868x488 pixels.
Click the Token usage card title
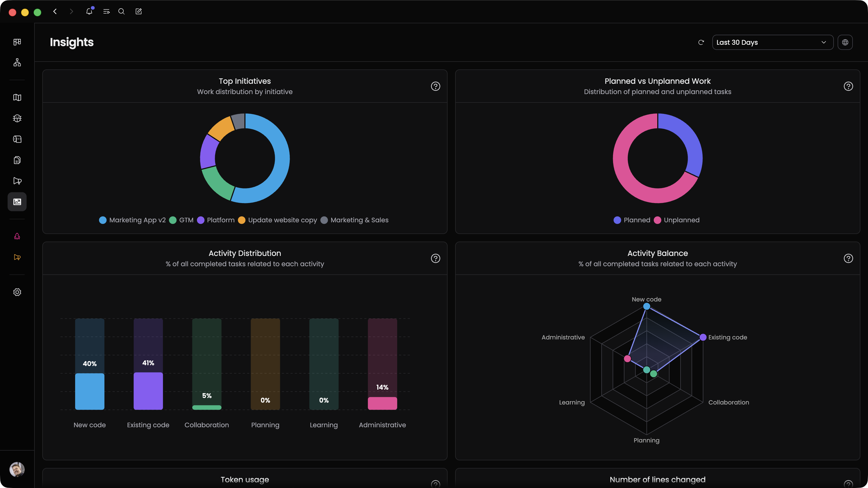pos(245,480)
